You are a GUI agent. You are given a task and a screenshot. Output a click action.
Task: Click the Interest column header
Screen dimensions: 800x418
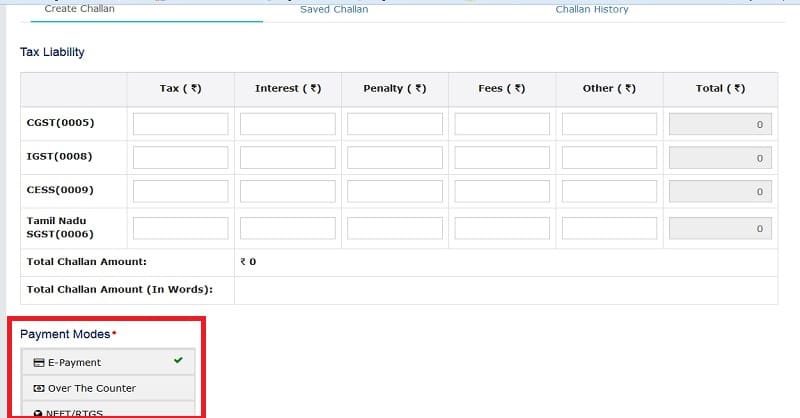288,88
